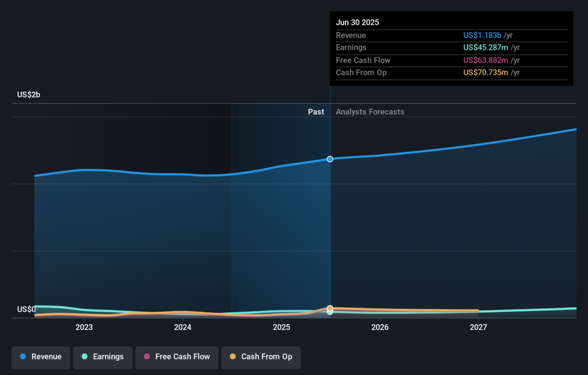Screen dimensions: 588x375
Task: Click the US$63.882m free cash flow value
Action: coord(486,60)
